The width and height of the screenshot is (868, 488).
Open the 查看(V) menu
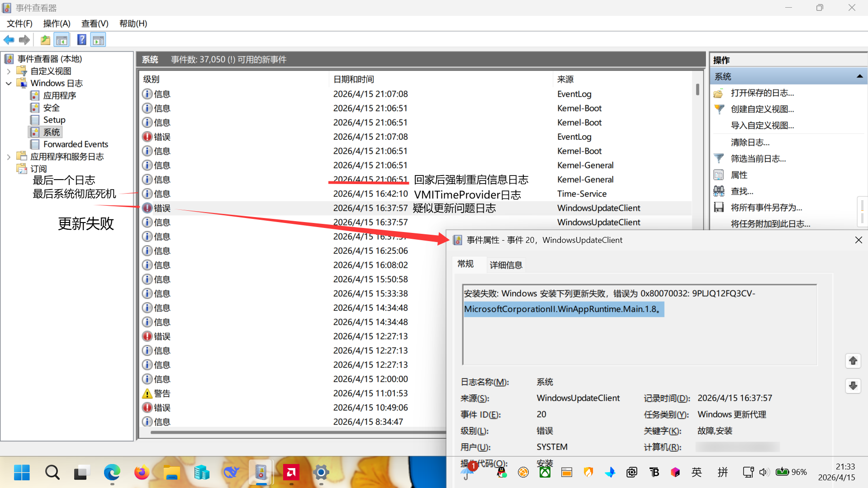(x=95, y=24)
